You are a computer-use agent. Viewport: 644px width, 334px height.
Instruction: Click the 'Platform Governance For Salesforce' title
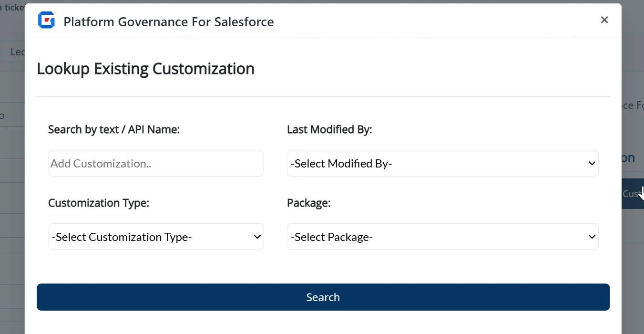(x=168, y=22)
